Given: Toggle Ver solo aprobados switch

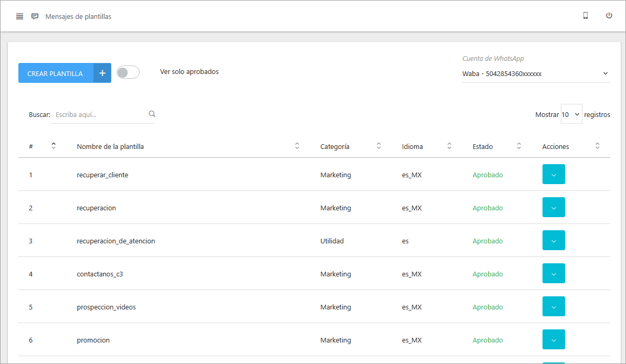Looking at the screenshot, I should tap(128, 72).
